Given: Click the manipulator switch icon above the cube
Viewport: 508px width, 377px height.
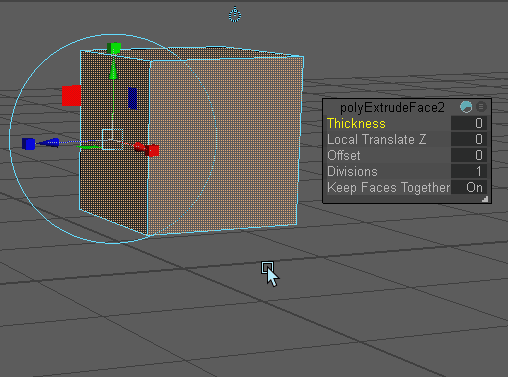Looking at the screenshot, I should click(235, 15).
